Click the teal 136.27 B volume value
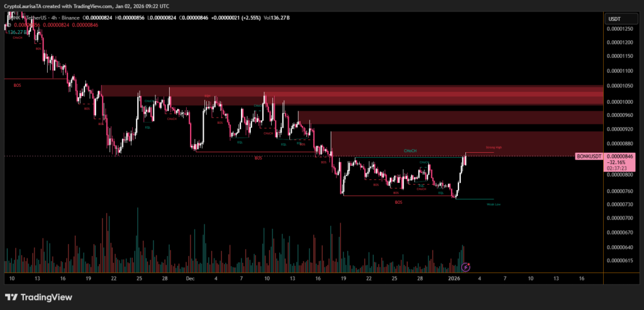 click(x=17, y=31)
